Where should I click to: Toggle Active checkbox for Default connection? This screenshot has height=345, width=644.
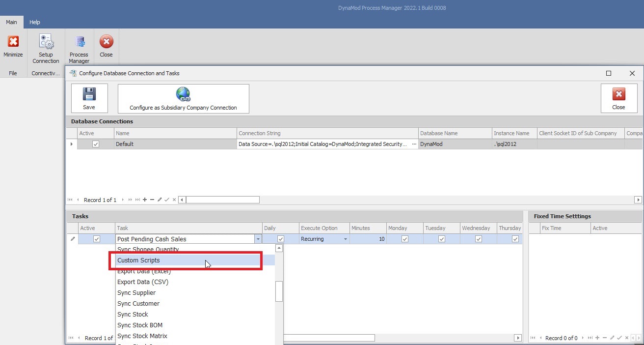point(96,144)
